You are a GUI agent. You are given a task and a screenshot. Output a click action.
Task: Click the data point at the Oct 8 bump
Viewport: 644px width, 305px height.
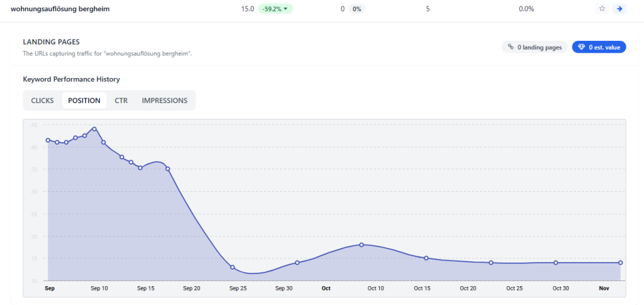(362, 245)
